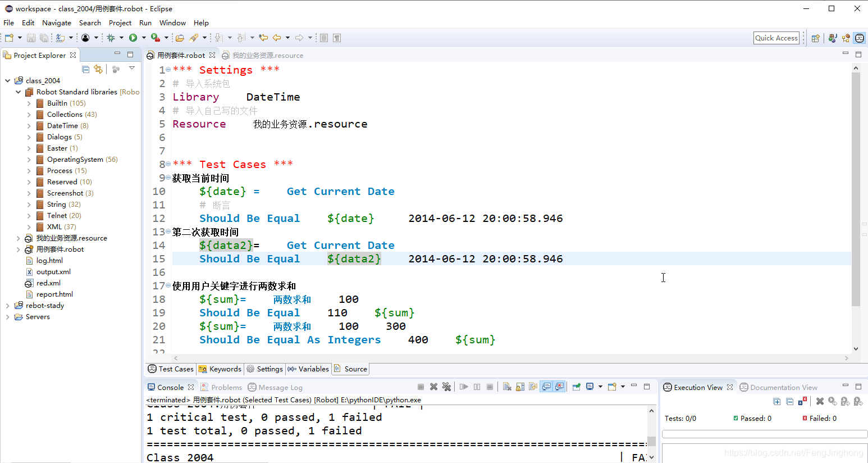Viewport: 868px width, 463px height.
Task: Click Open Console icon in Console toolbar
Action: (x=613, y=387)
